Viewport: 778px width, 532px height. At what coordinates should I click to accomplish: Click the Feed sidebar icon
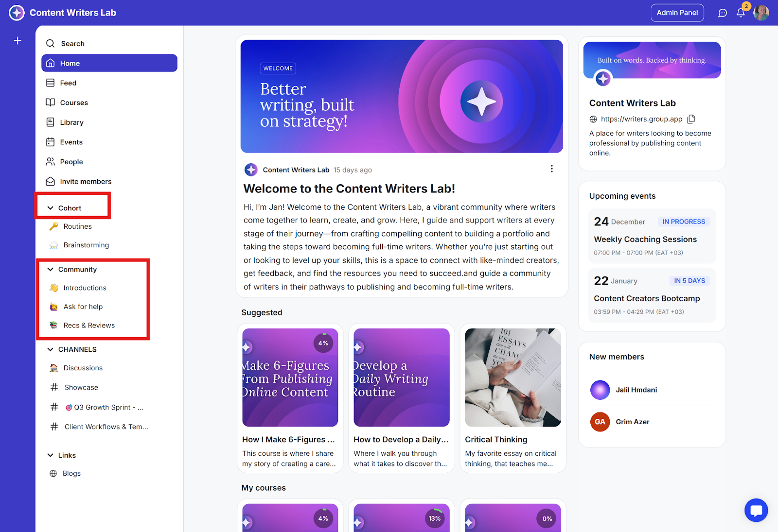[50, 83]
